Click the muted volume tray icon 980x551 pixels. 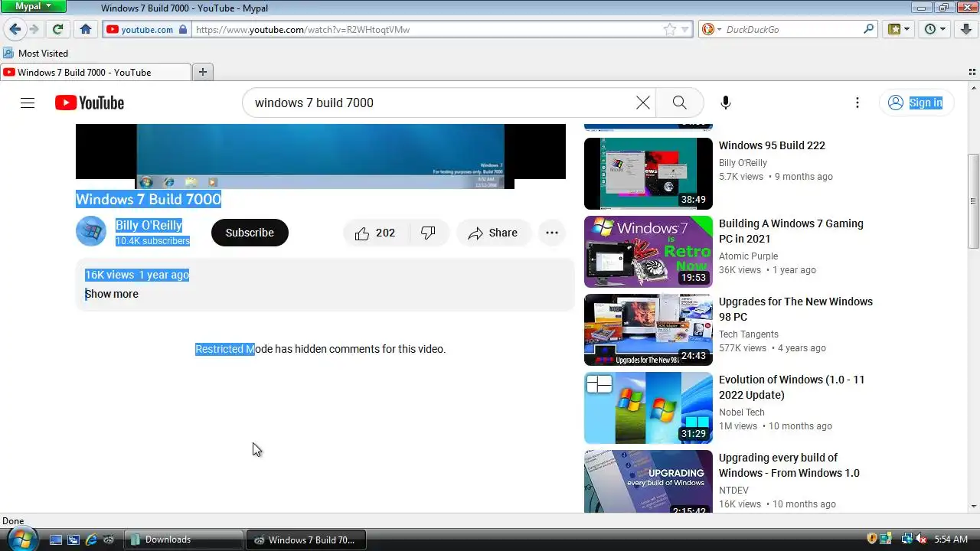point(920,540)
